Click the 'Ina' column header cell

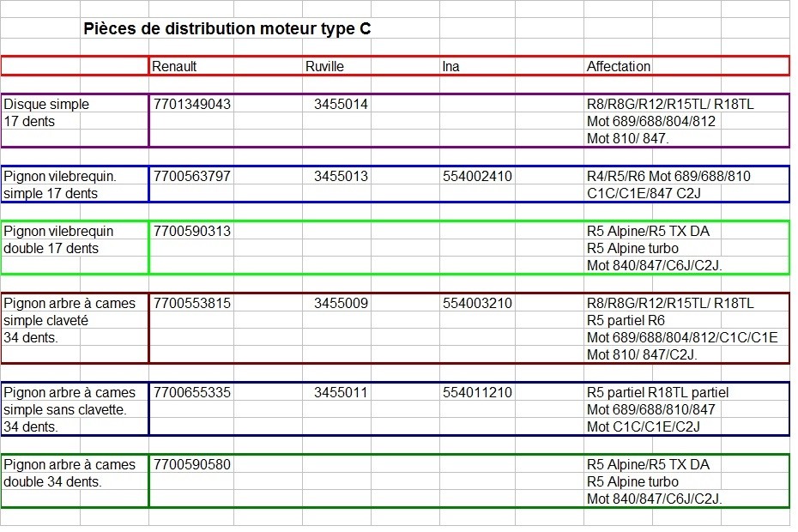coord(450,67)
